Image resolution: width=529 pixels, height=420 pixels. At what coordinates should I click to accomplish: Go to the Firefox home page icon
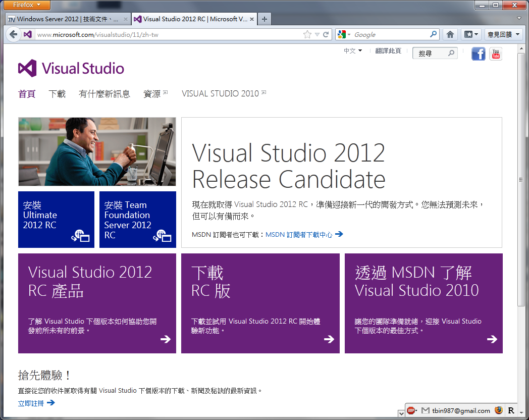450,34
